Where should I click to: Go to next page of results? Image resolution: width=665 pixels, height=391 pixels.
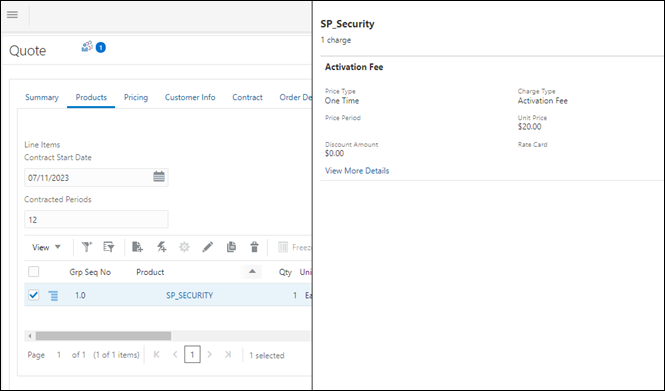coord(210,355)
